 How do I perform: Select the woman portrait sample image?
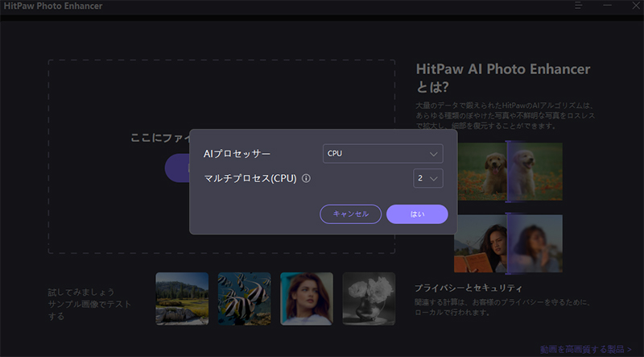pyautogui.click(x=307, y=299)
